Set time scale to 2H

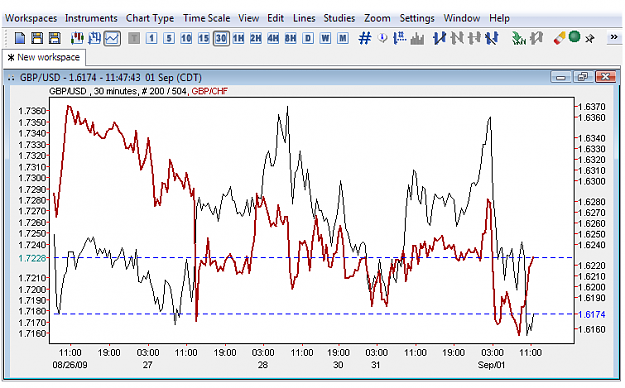tap(256, 39)
